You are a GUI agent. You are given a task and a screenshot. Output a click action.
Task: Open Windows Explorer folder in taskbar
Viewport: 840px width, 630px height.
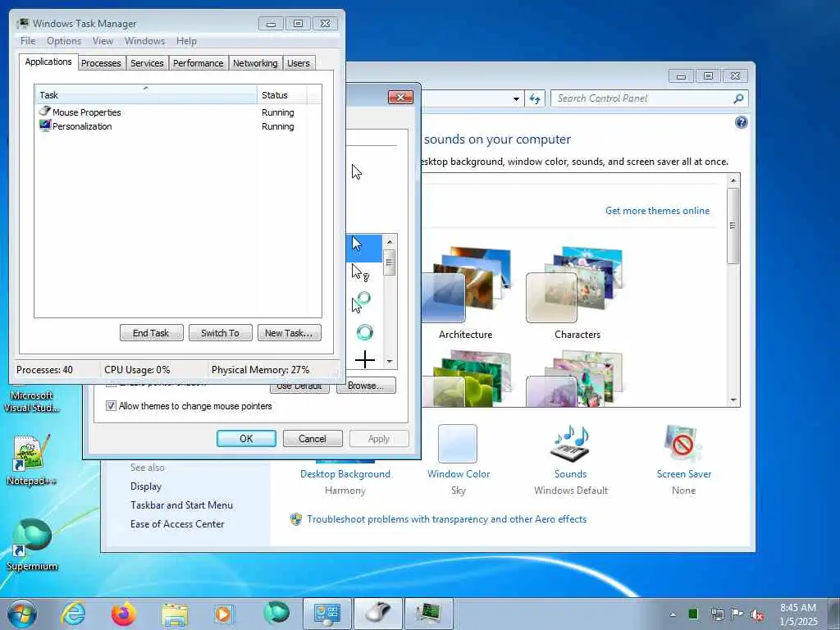(175, 614)
